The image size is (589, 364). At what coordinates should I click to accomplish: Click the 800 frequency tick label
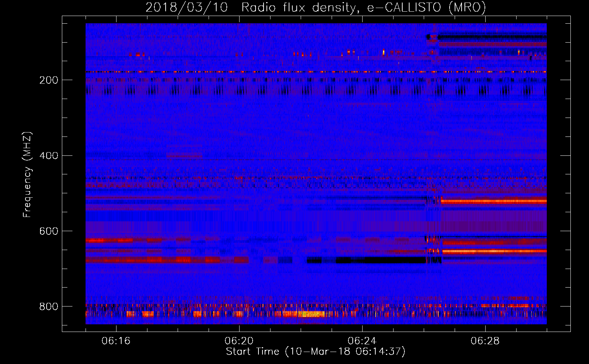[x=49, y=306]
